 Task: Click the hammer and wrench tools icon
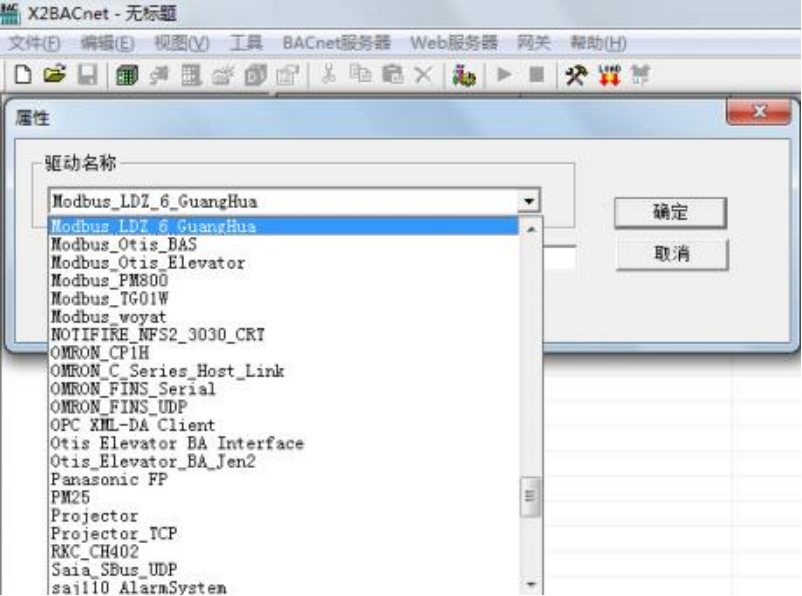coord(576,75)
